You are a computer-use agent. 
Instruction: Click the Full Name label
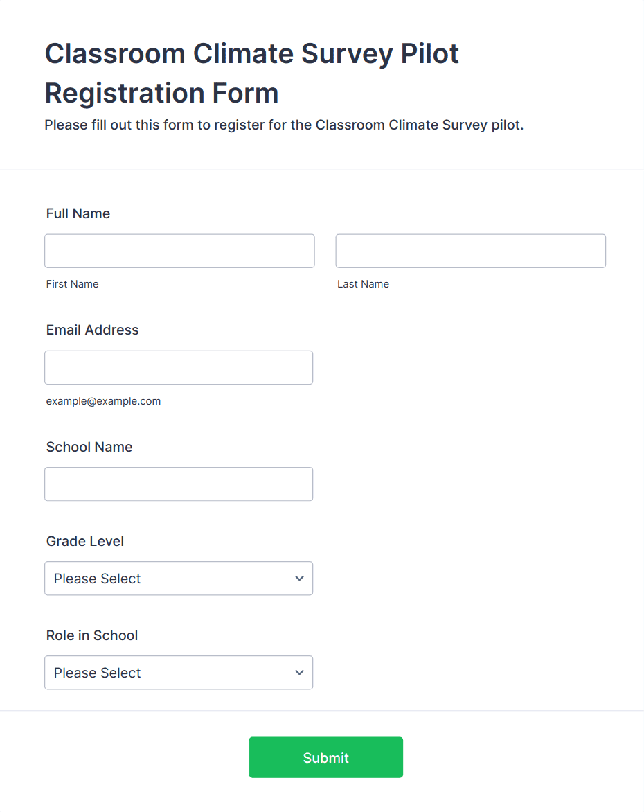pos(78,213)
